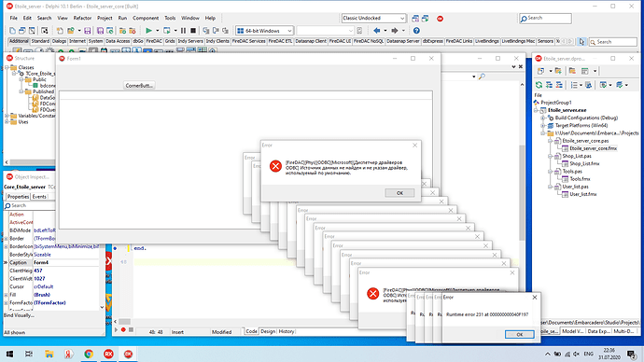644x362 pixels.
Task: Run the project with the green play icon
Action: coord(148,31)
